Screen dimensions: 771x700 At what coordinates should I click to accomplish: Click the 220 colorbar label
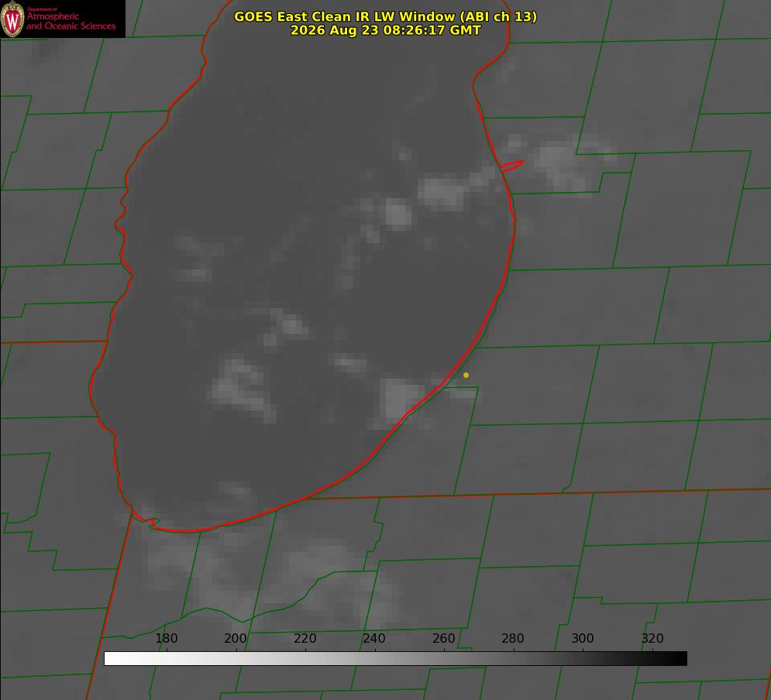305,638
